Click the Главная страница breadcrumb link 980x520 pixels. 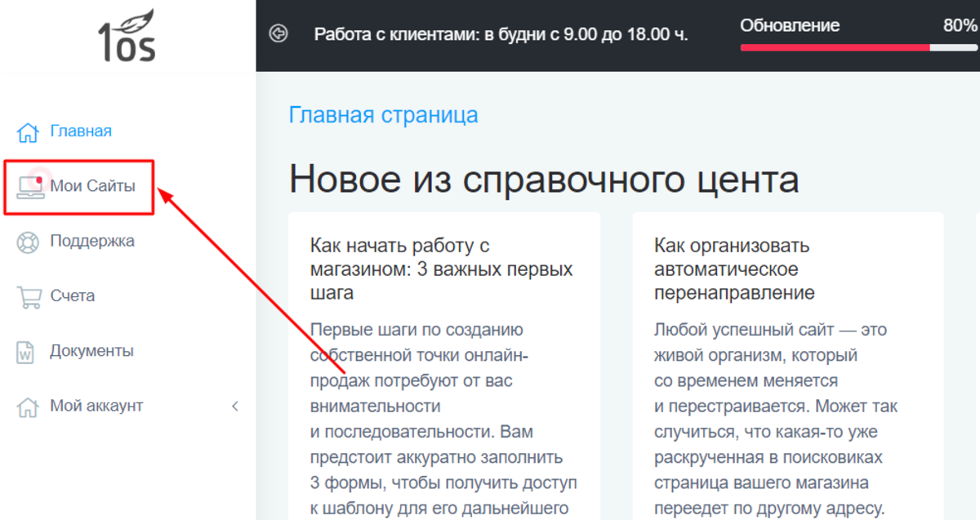tap(384, 115)
